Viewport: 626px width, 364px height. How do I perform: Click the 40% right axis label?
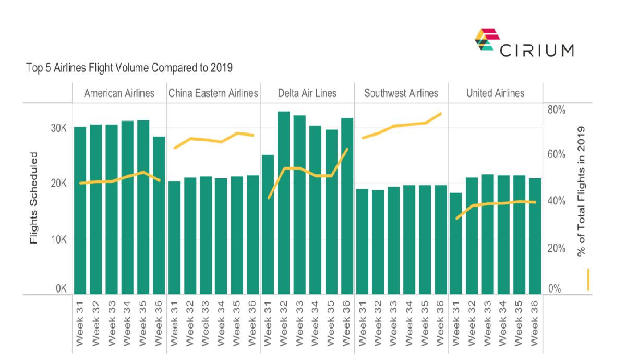point(556,201)
